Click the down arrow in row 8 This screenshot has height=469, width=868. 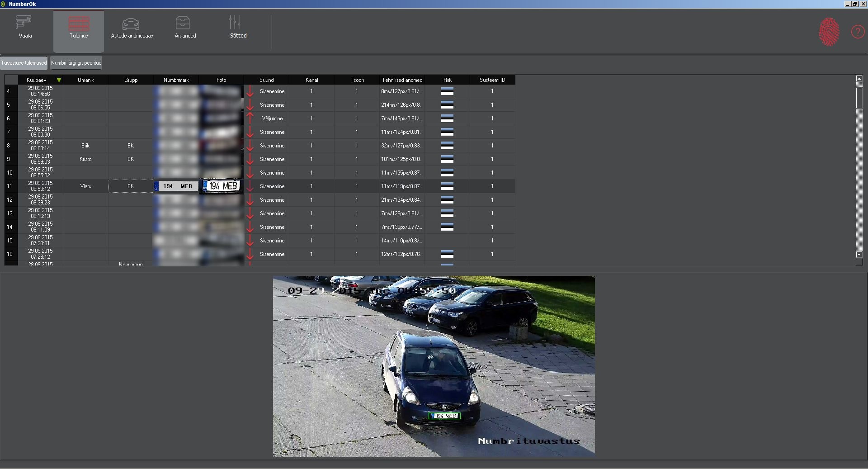(x=250, y=146)
